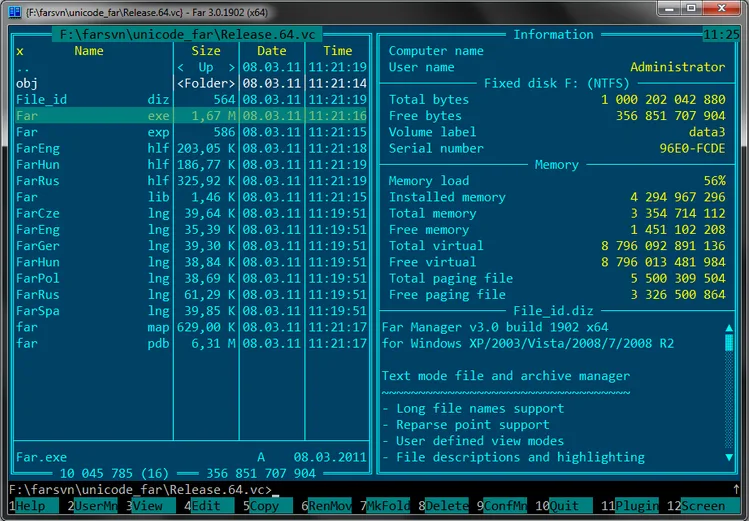Screen dimensions: 749x521
Task: Select the FarRus lng file
Action: point(191,294)
